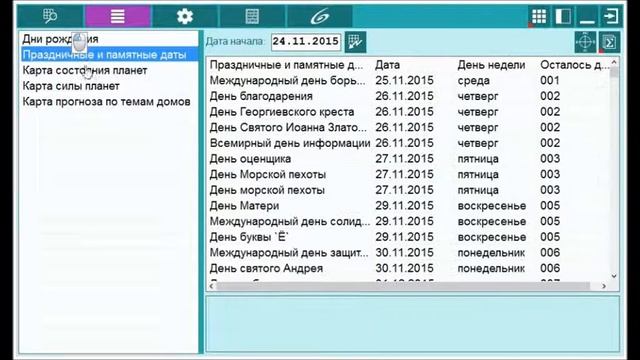Screen dimensions: 640x360
Task: Select 'Карта силы планет' item
Action: [x=109, y=86]
